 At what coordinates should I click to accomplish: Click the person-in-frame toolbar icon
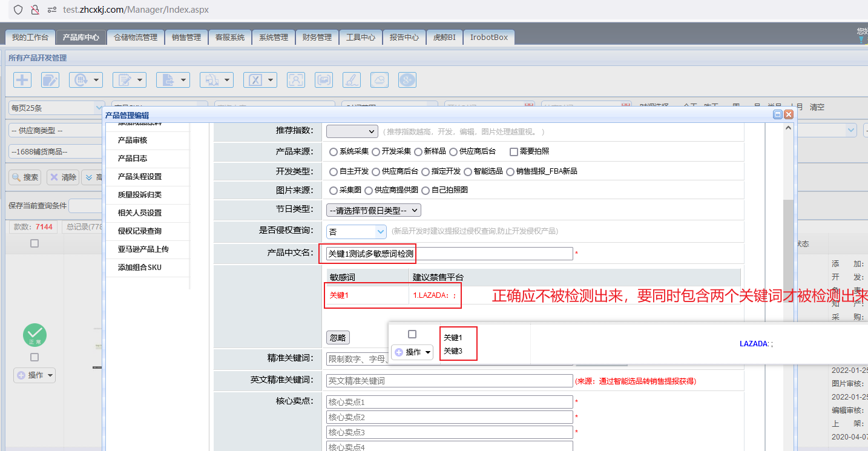point(296,80)
